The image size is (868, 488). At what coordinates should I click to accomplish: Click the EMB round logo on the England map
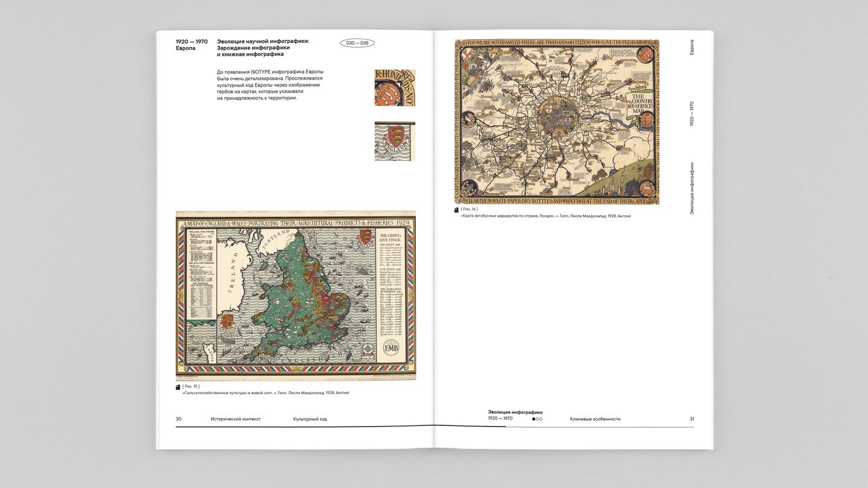391,348
